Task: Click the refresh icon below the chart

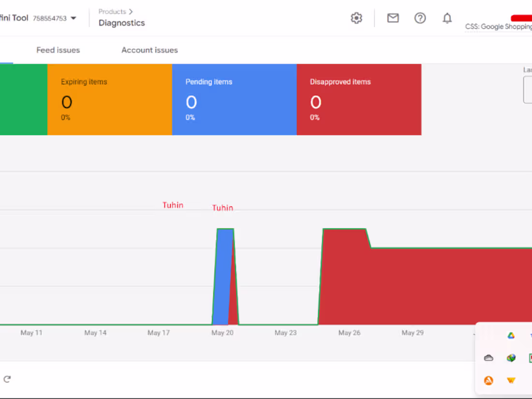Action: (7, 379)
